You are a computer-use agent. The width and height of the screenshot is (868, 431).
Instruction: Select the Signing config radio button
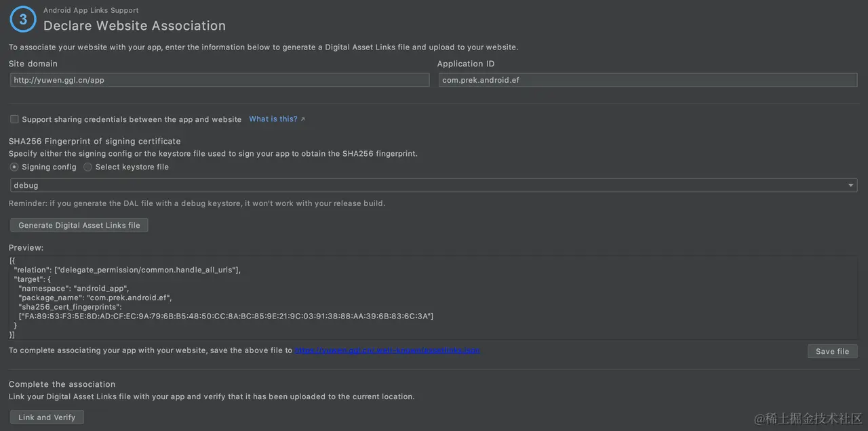pyautogui.click(x=14, y=167)
